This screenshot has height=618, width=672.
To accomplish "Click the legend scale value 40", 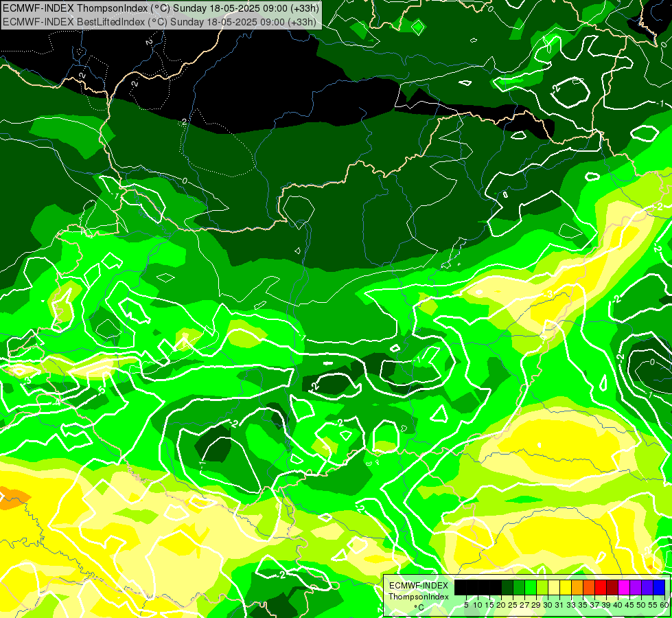I will point(618,605).
